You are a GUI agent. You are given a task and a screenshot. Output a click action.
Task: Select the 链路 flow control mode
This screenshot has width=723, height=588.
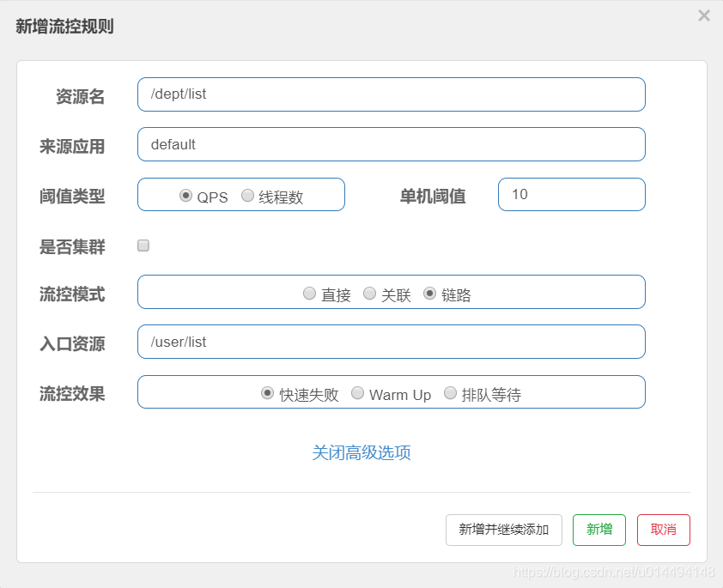428,293
